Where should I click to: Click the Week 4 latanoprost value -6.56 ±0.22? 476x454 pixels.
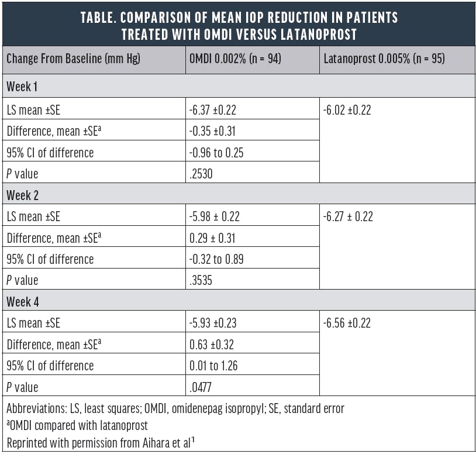348,323
